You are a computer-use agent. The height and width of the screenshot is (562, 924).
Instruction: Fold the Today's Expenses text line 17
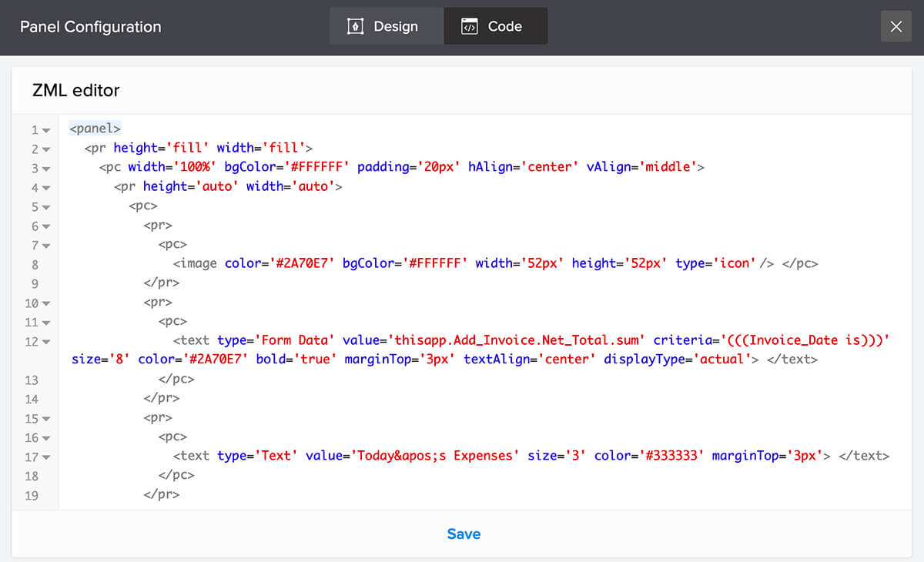[46, 458]
